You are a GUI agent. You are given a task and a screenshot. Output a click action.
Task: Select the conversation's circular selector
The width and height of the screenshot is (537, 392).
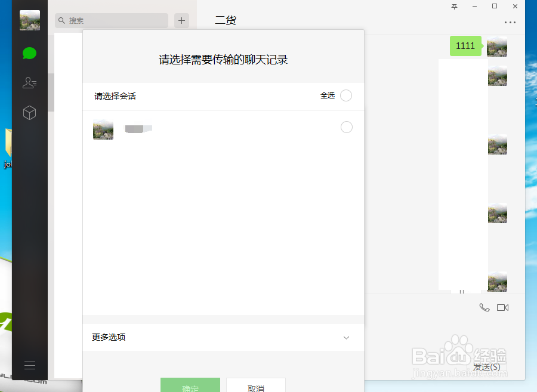[x=346, y=127]
